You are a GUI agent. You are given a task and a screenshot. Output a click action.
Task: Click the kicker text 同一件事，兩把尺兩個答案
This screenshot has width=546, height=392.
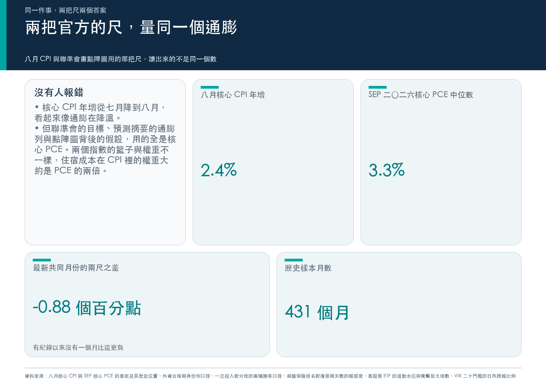coord(66,11)
